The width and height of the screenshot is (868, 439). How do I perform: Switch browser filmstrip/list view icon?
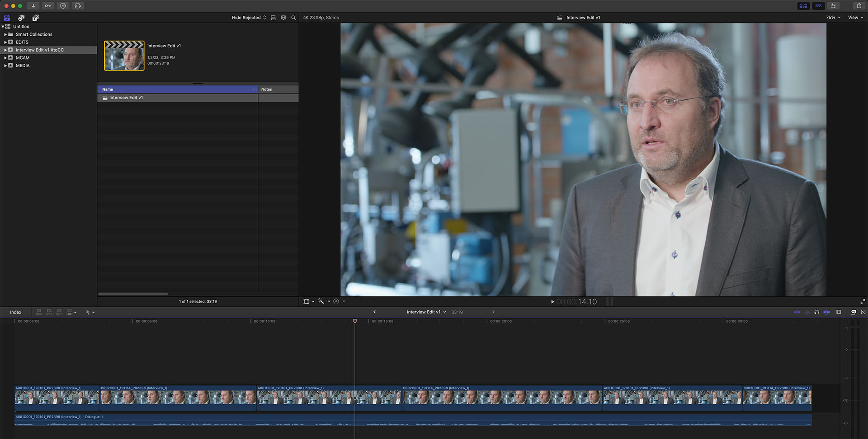(x=283, y=18)
